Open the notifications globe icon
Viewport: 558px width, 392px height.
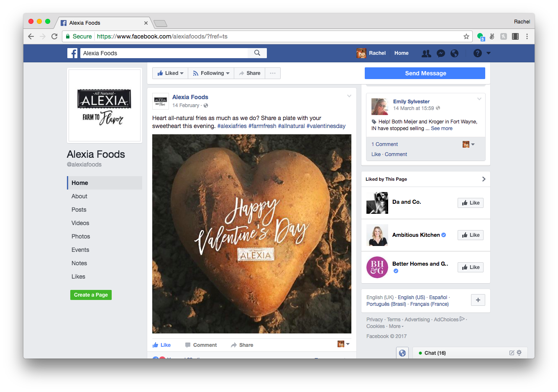tap(454, 53)
